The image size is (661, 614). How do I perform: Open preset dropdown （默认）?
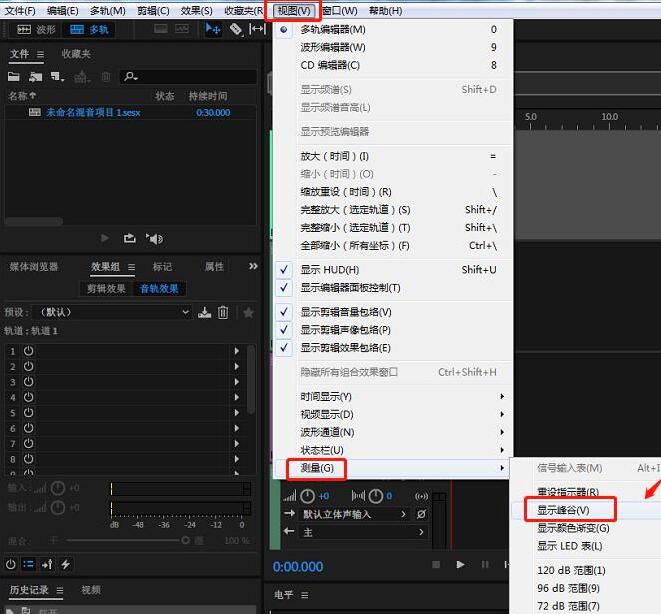112,312
